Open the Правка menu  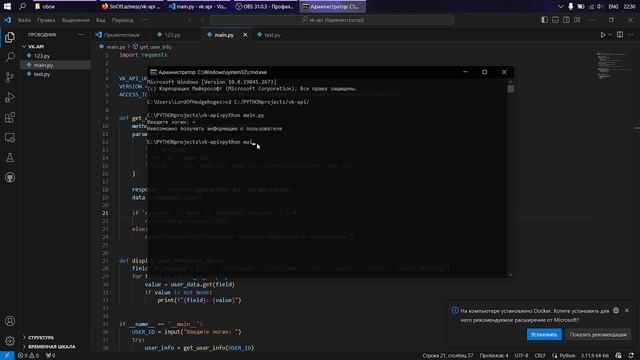tap(46, 20)
